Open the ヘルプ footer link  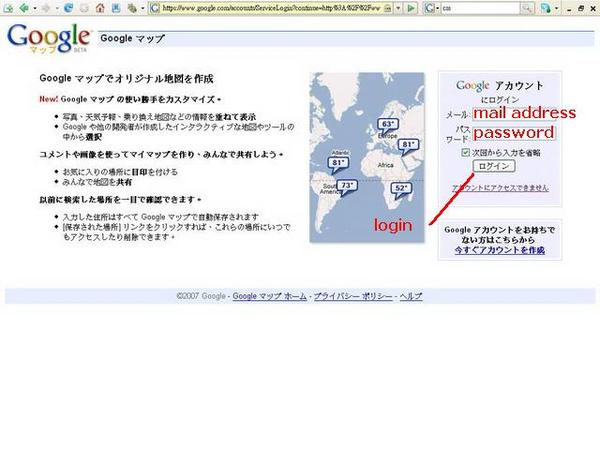[411, 296]
